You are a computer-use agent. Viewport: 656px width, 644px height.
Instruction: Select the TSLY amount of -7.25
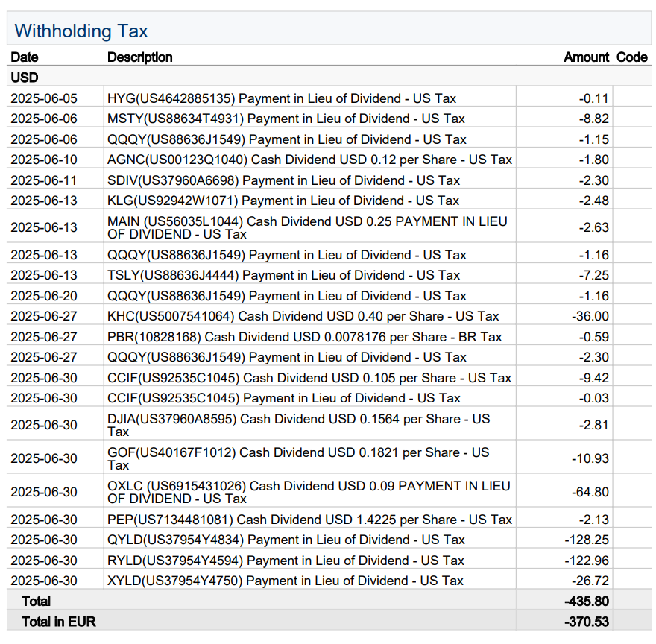click(x=594, y=275)
